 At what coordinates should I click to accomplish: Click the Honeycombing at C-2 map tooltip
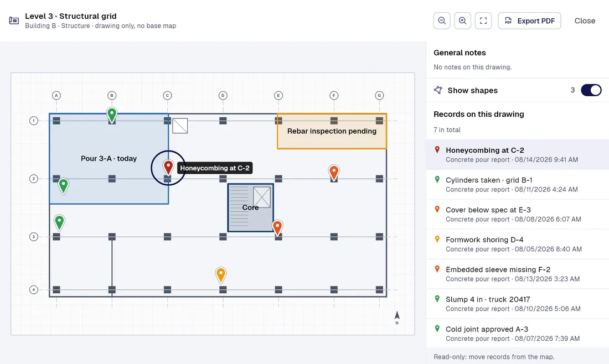pos(215,168)
